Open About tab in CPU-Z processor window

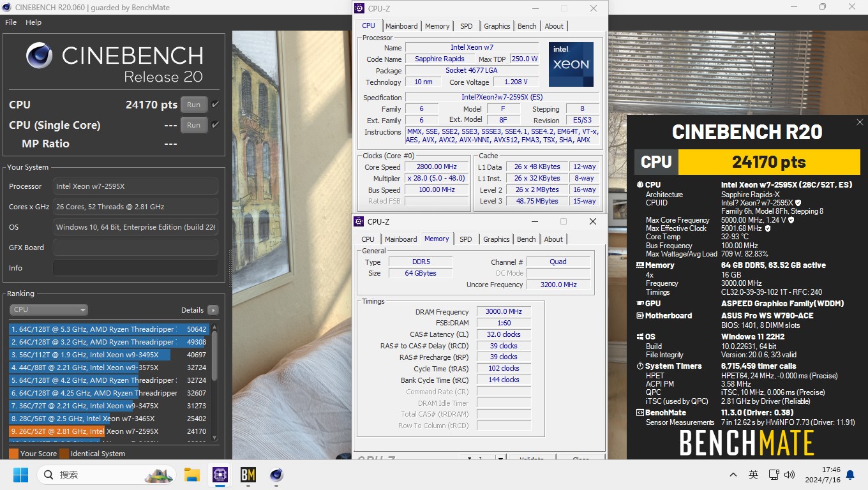(x=554, y=26)
